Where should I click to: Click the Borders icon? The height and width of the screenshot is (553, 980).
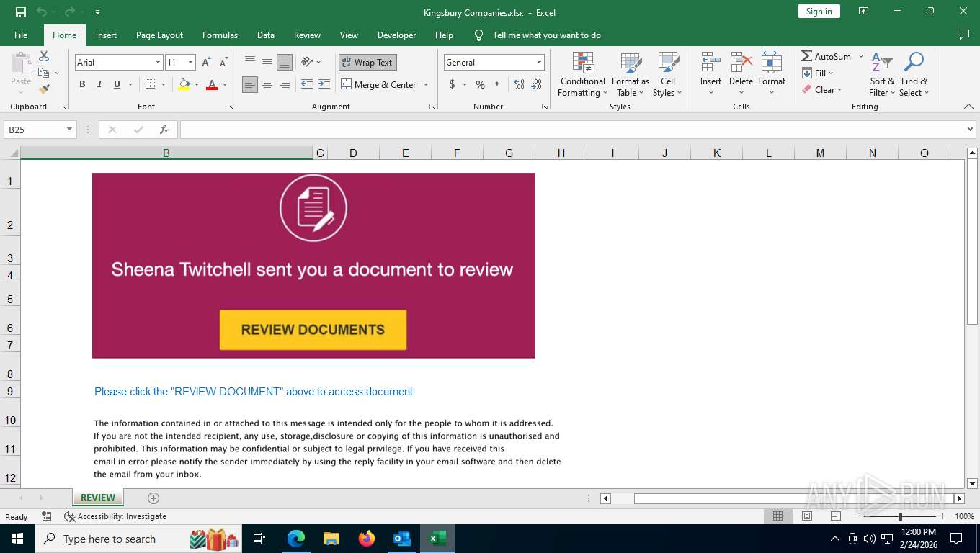150,84
